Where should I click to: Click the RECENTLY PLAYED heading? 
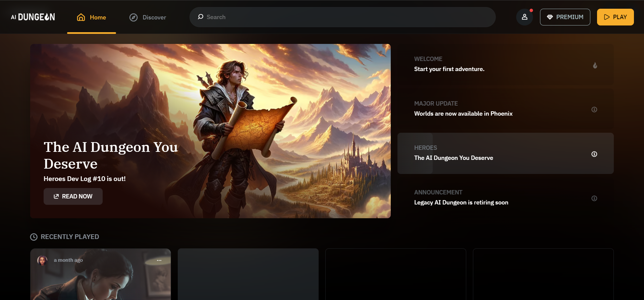coord(70,237)
